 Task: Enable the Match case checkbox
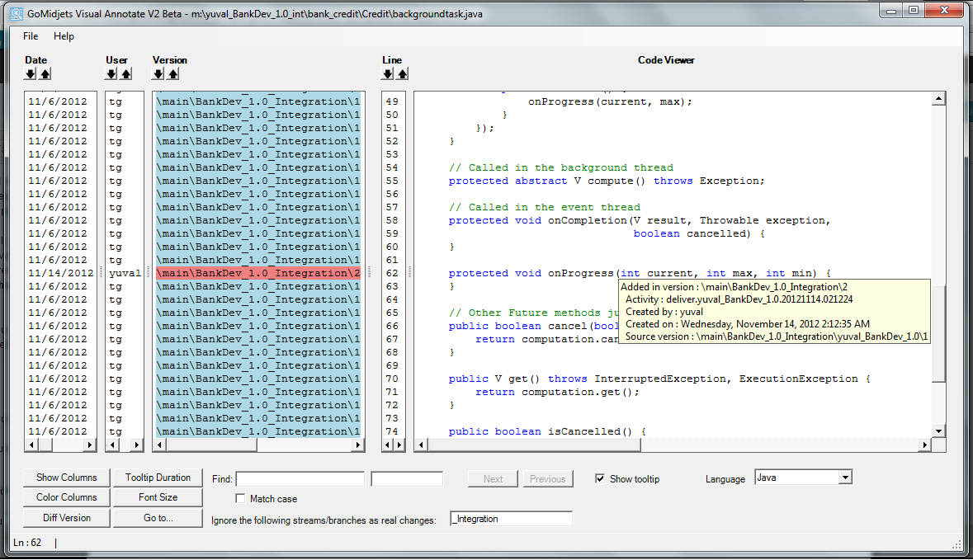(240, 499)
